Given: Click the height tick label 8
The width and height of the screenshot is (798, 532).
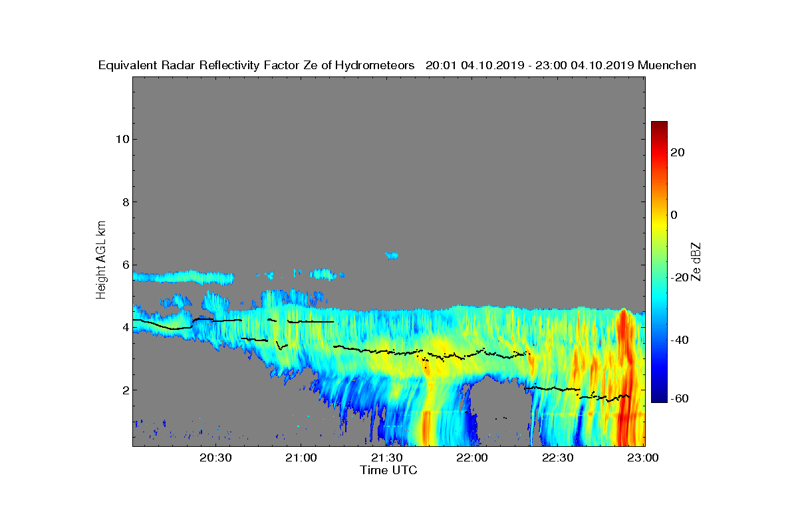Looking at the screenshot, I should pos(124,202).
